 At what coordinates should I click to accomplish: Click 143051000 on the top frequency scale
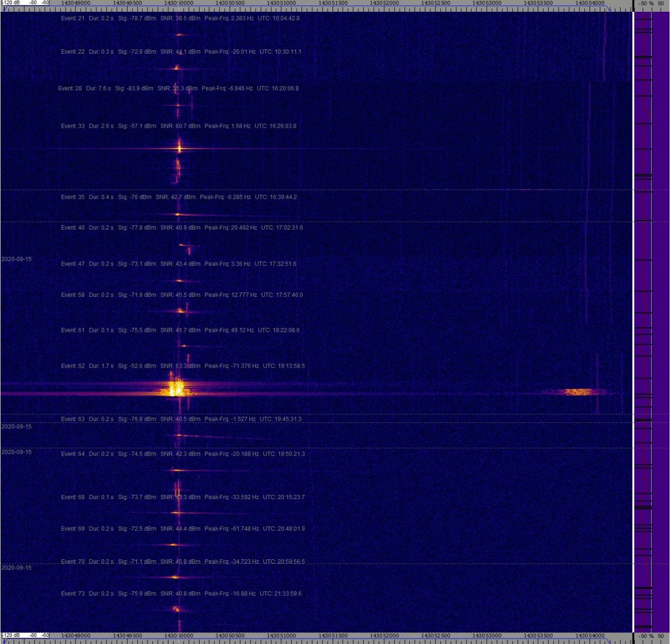pos(281,3)
